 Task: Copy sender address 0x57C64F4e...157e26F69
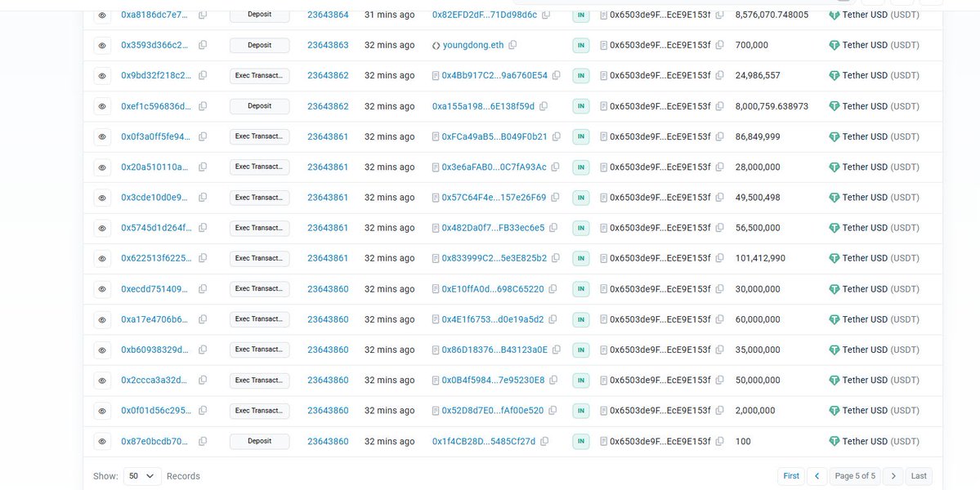point(555,198)
